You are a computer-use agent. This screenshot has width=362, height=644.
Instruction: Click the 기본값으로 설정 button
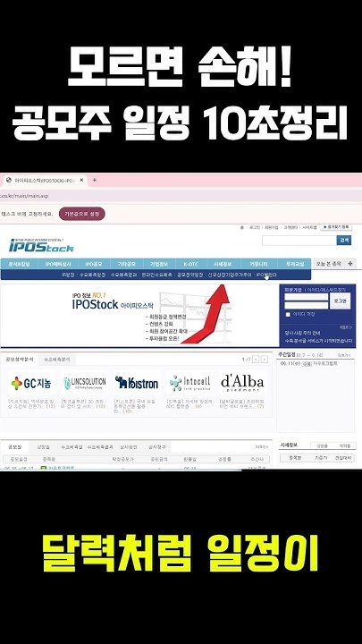pyautogui.click(x=82, y=214)
